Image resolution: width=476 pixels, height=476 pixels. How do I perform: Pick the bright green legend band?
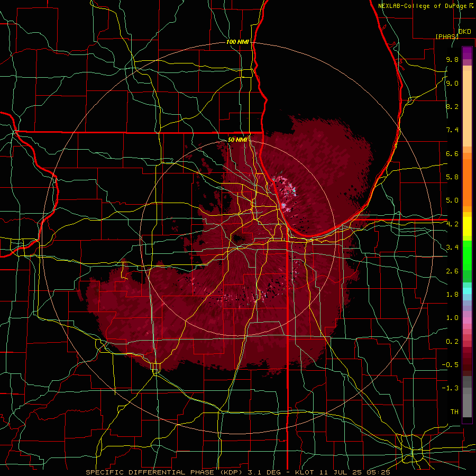467,255
